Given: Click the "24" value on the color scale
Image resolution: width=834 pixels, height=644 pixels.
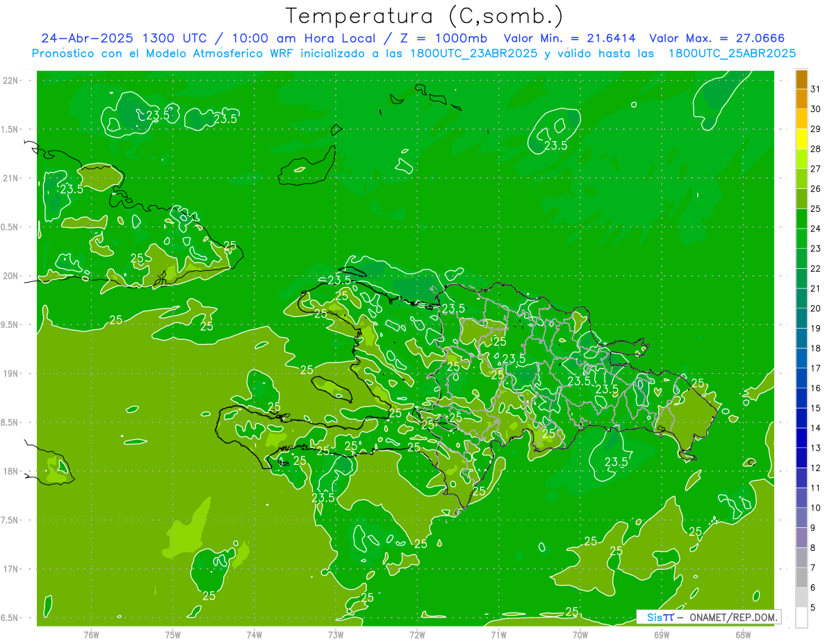Looking at the screenshot, I should pyautogui.click(x=816, y=229).
